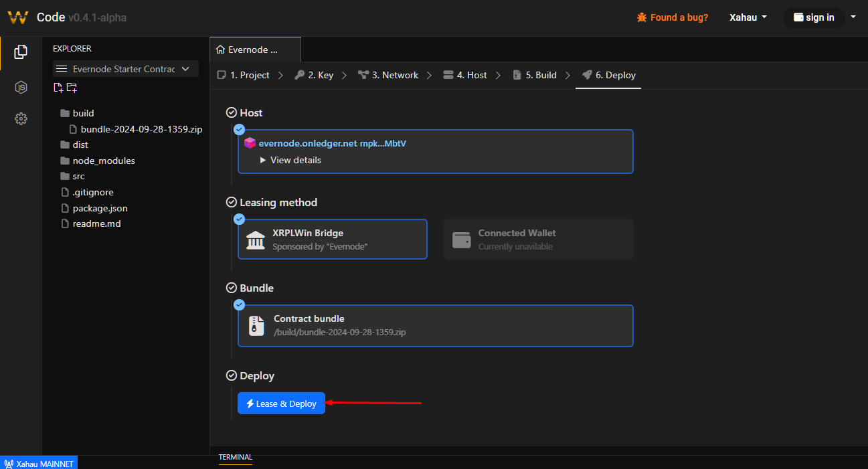Click the check circle icon beside Leasing method

pyautogui.click(x=232, y=202)
